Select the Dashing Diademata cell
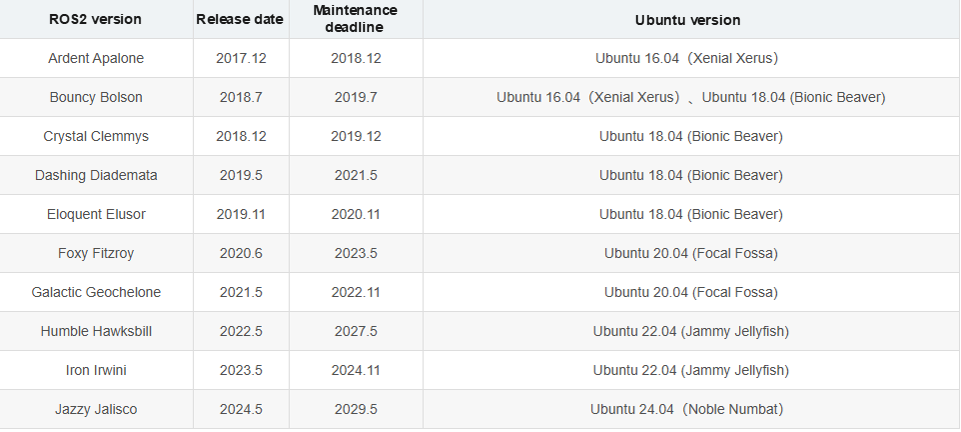Viewport: 961px width, 432px height. tap(96, 176)
